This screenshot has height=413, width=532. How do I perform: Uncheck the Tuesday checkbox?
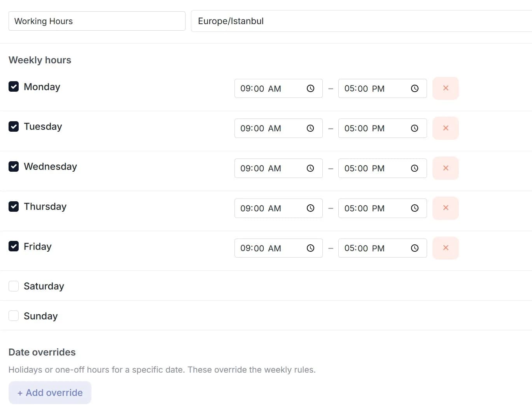pyautogui.click(x=14, y=127)
